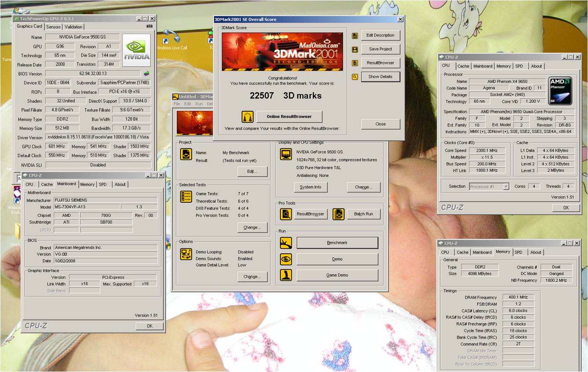Click the Edit button in the Project section

point(253,171)
